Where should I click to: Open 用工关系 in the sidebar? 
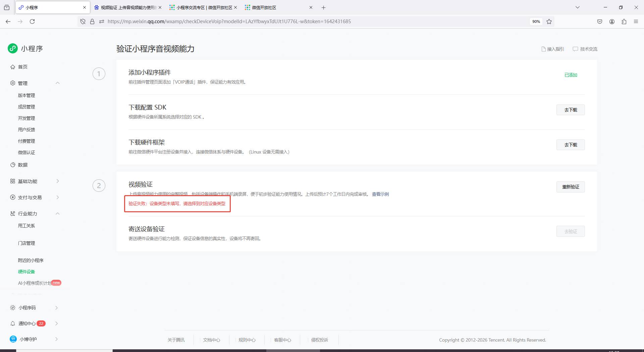pyautogui.click(x=26, y=226)
